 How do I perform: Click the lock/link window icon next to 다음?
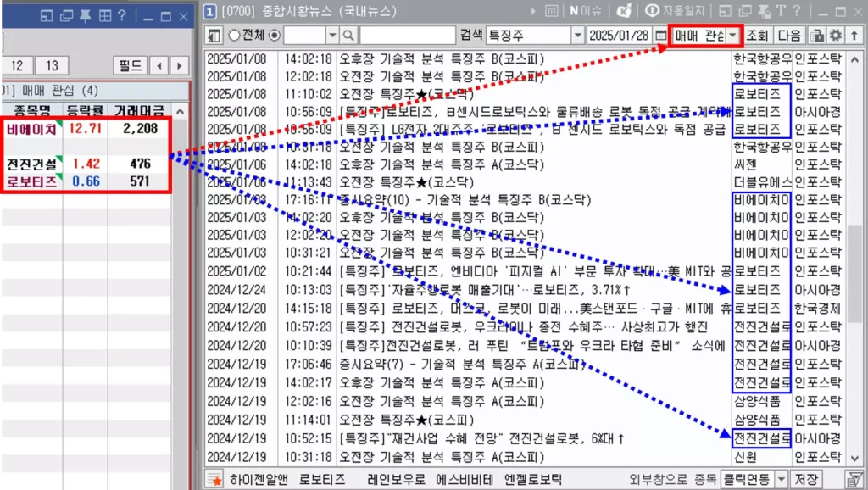(x=817, y=36)
